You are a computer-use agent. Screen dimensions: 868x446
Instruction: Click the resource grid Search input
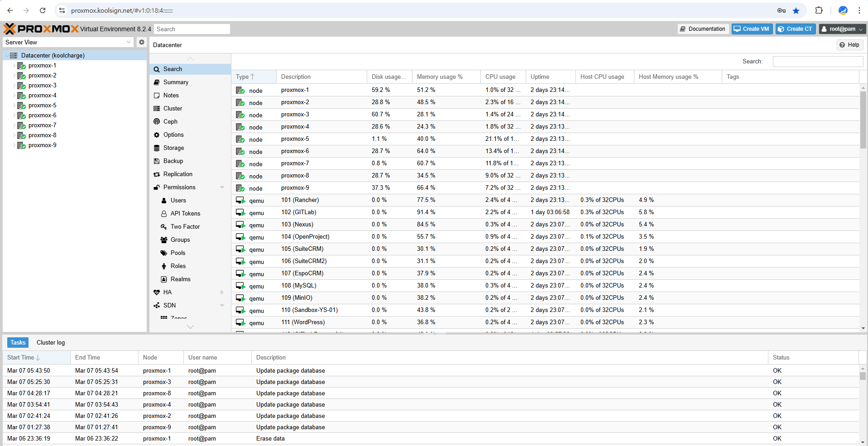[x=818, y=62]
